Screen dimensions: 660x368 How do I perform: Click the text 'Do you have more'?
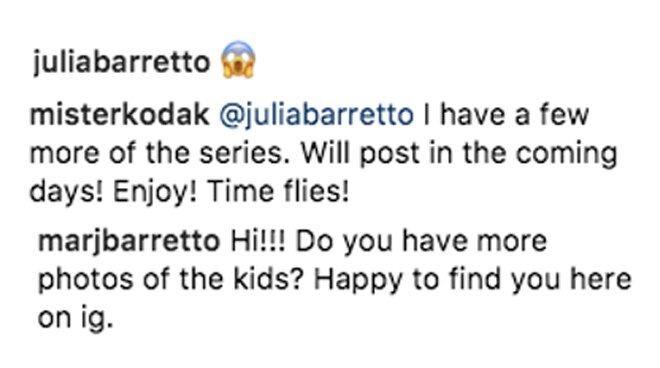coord(421,242)
